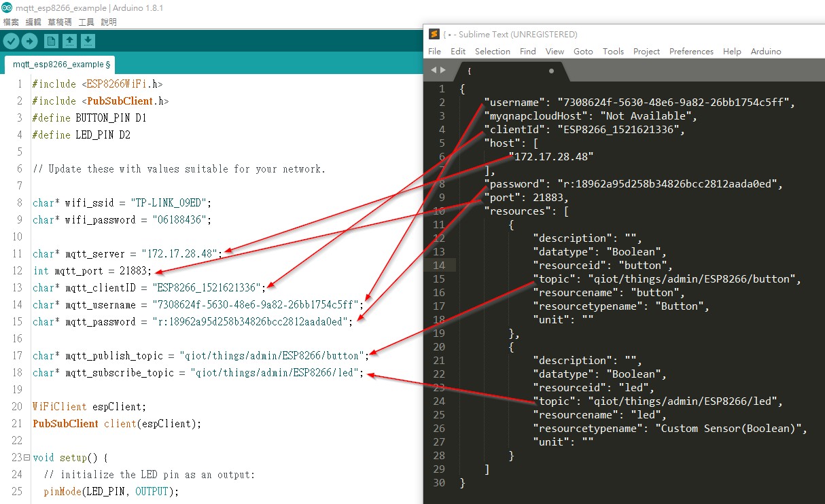Click ESP8266WiFi in the first include
The image size is (825, 504).
[x=117, y=84]
